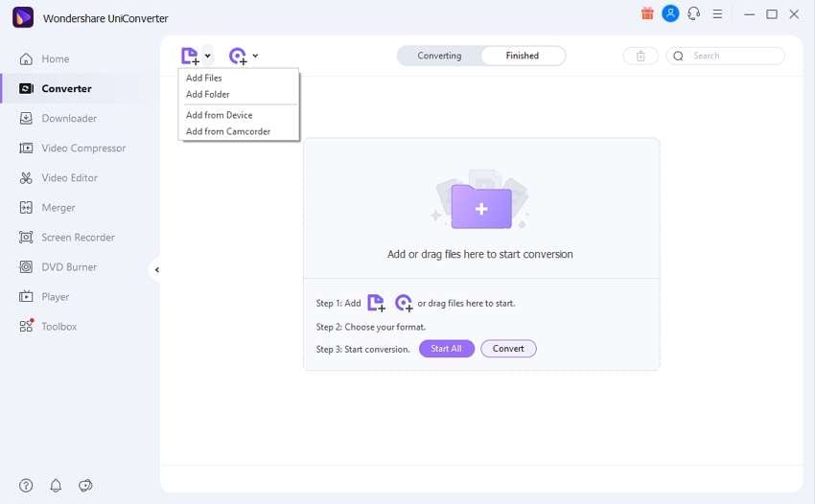The width and height of the screenshot is (815, 504).
Task: Click "Step 2: Choose your format." text
Action: click(371, 327)
